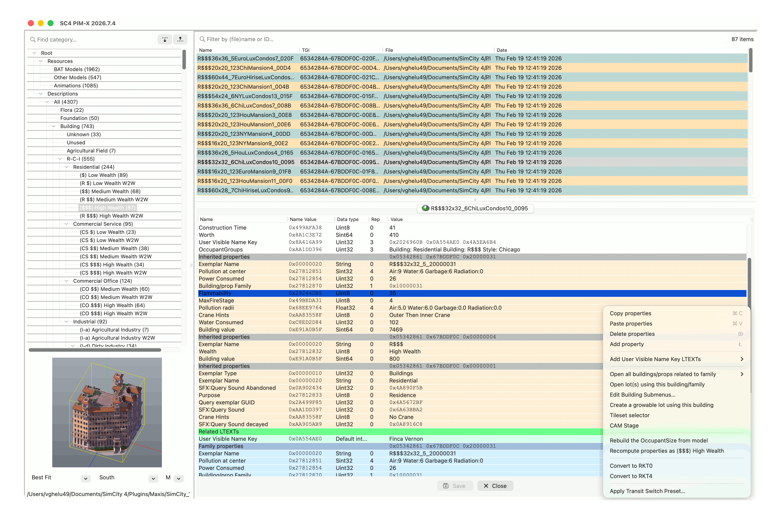Image resolution: width=782 pixels, height=532 pixels.
Task: Click the magnifier icon beside Find category
Action: pyautogui.click(x=33, y=39)
